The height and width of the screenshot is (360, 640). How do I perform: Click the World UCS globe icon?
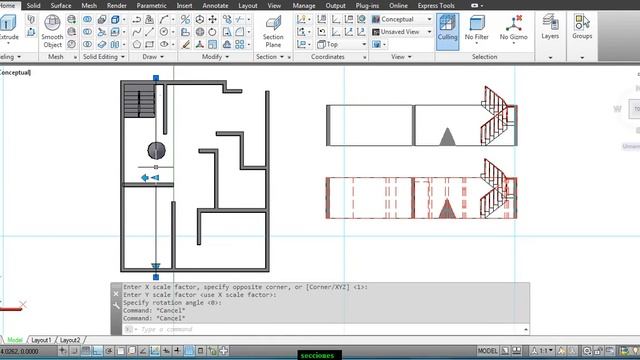[361, 19]
